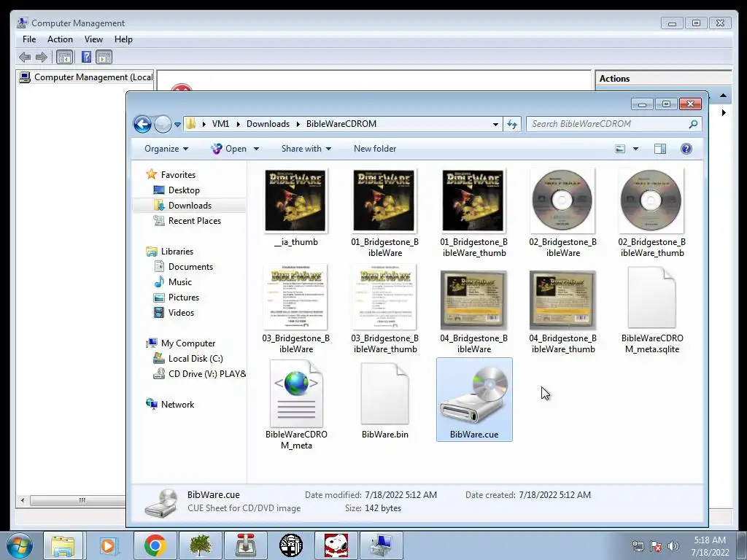747x560 pixels.
Task: Open Help menu in Computer Management
Action: pos(123,39)
